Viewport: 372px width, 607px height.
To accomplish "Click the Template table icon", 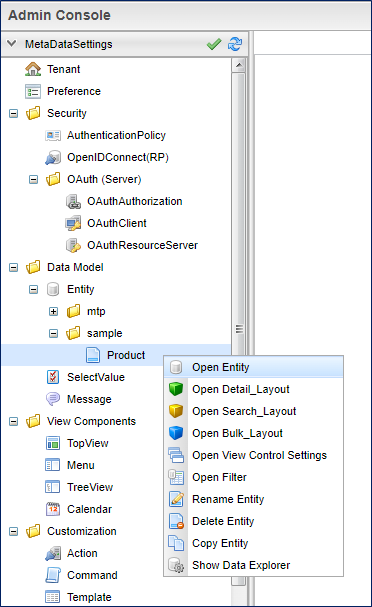I will coord(53,597).
